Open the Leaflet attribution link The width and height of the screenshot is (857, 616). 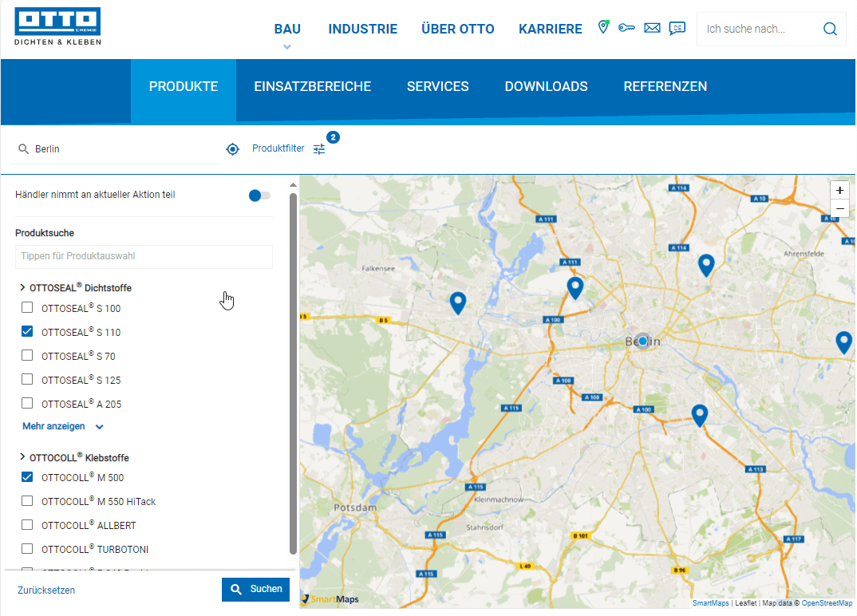click(745, 603)
